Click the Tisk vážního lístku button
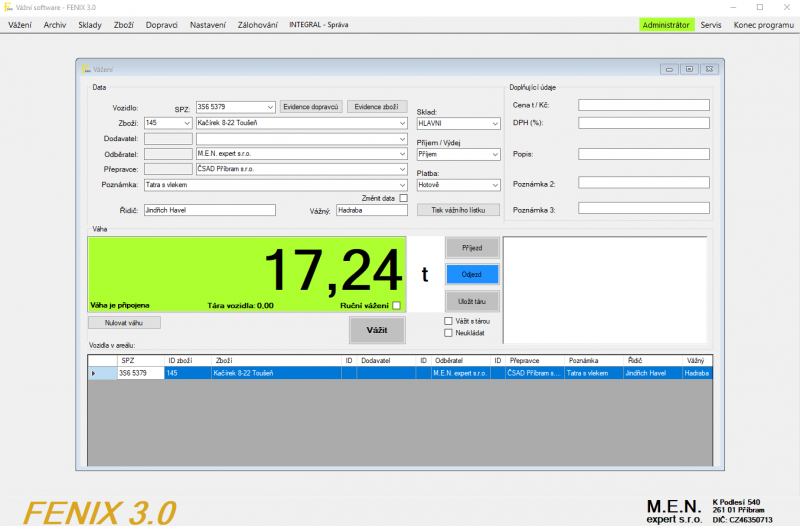The height and width of the screenshot is (526, 800). click(457, 210)
